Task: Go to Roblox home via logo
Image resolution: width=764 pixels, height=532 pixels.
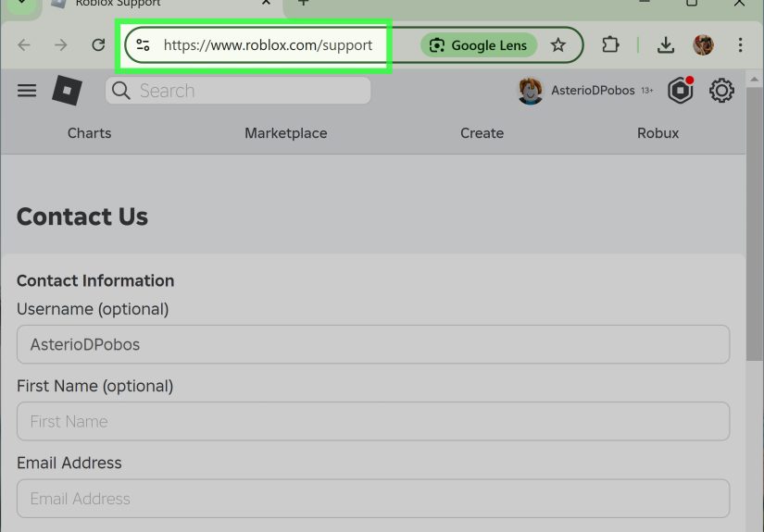Action: (x=67, y=91)
